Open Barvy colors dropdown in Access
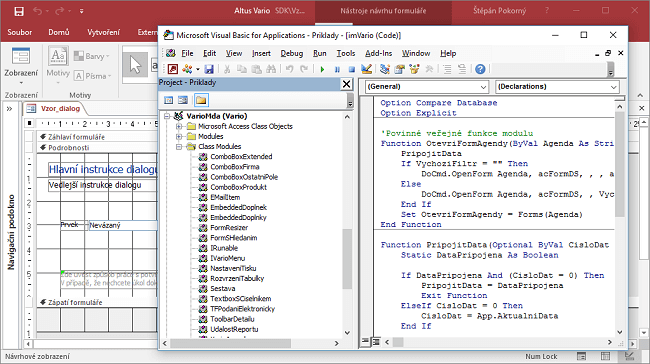This screenshot has width=650, height=364. click(92, 56)
